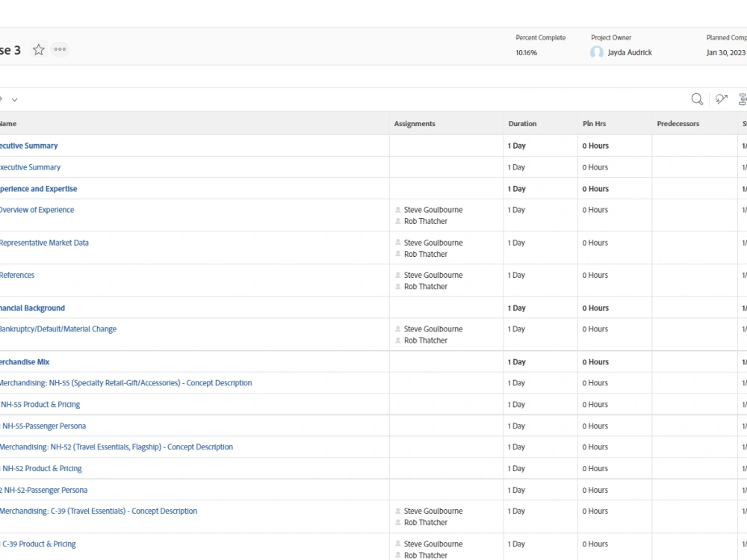Click the Predecessors column header

678,124
